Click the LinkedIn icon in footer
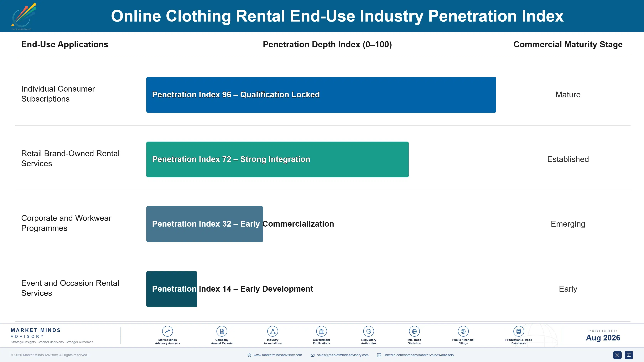644x362 pixels. pos(379,355)
